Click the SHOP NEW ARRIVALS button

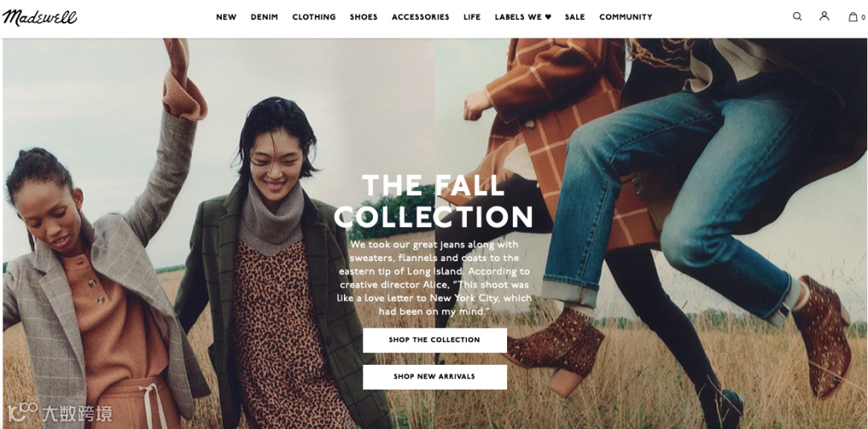(x=435, y=377)
